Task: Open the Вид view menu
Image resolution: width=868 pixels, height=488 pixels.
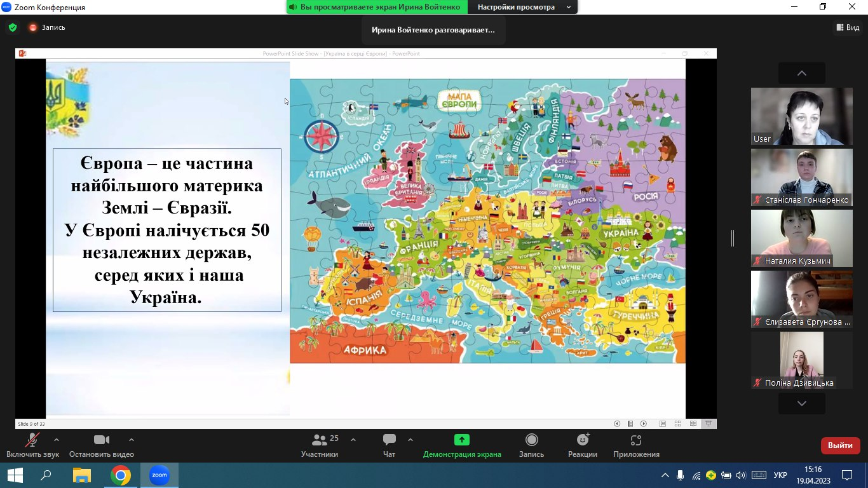Action: click(x=848, y=27)
